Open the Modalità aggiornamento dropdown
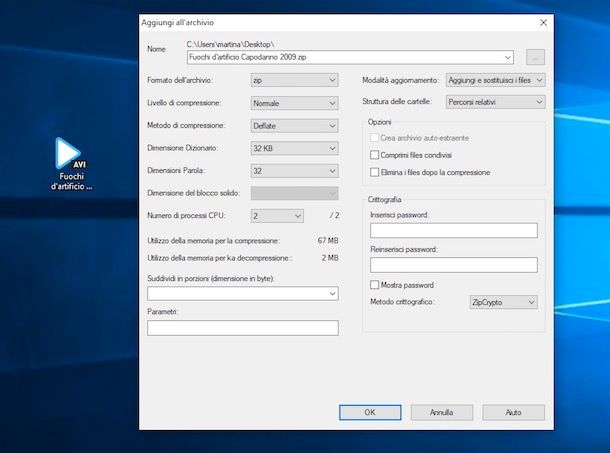 tap(496, 80)
